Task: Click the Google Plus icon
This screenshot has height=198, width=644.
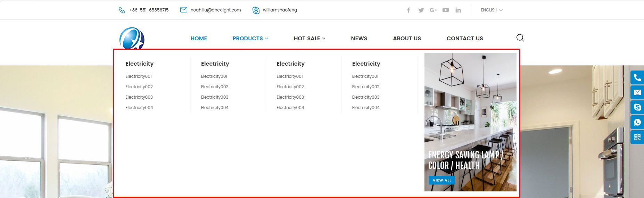Action: click(x=433, y=10)
